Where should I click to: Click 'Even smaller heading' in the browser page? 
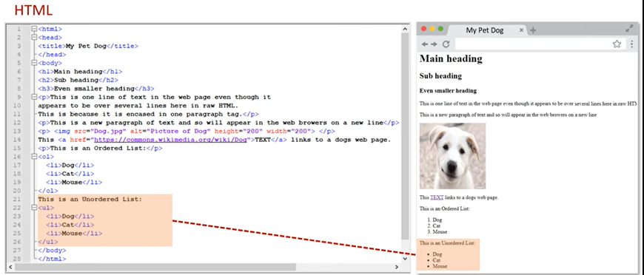click(x=448, y=91)
